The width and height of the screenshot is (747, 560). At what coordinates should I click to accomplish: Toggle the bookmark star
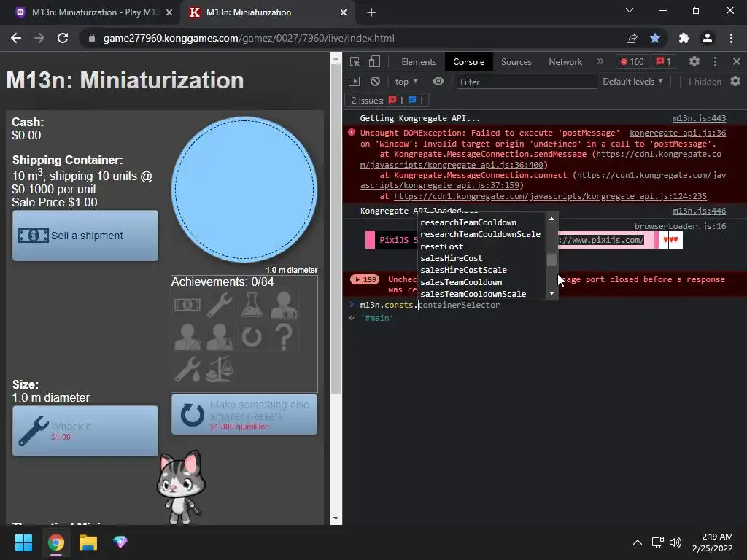(x=655, y=38)
